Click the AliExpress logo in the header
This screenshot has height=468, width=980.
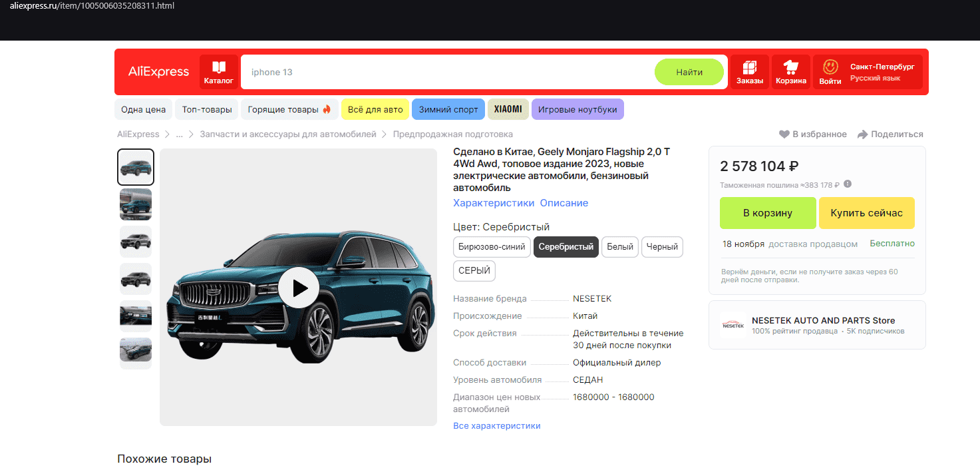[158, 72]
